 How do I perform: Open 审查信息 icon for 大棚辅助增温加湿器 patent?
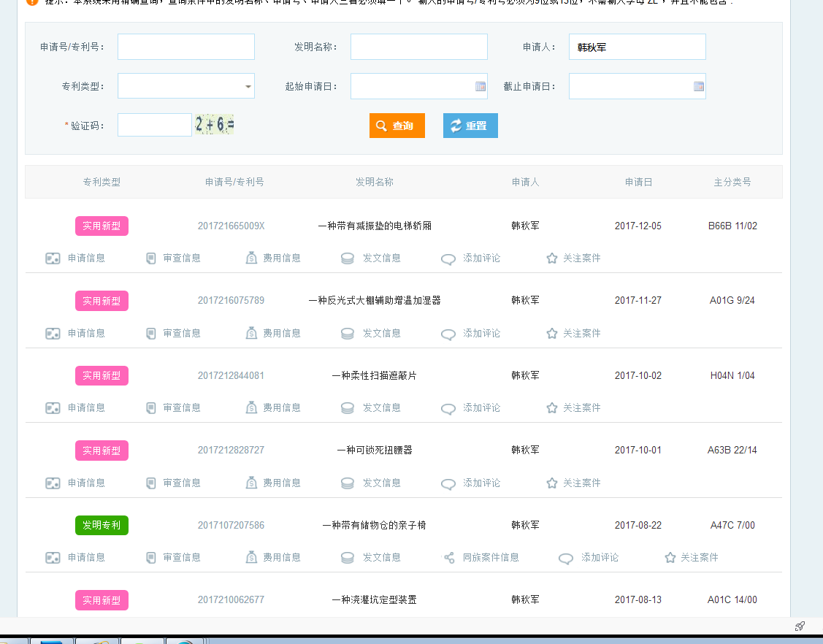151,333
